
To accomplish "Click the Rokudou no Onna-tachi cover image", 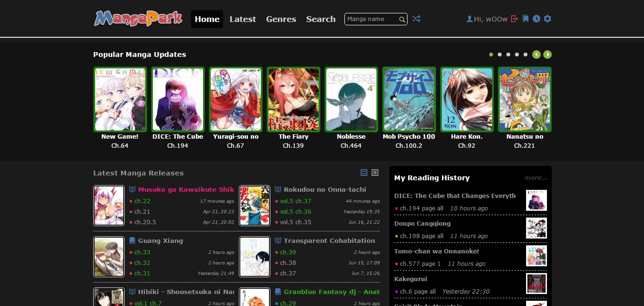I will coord(255,206).
